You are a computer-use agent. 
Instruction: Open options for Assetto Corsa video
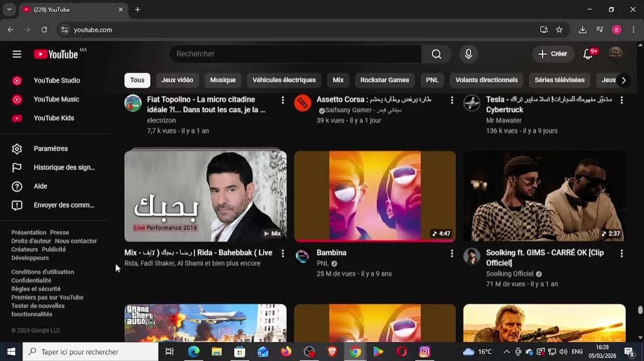click(452, 100)
